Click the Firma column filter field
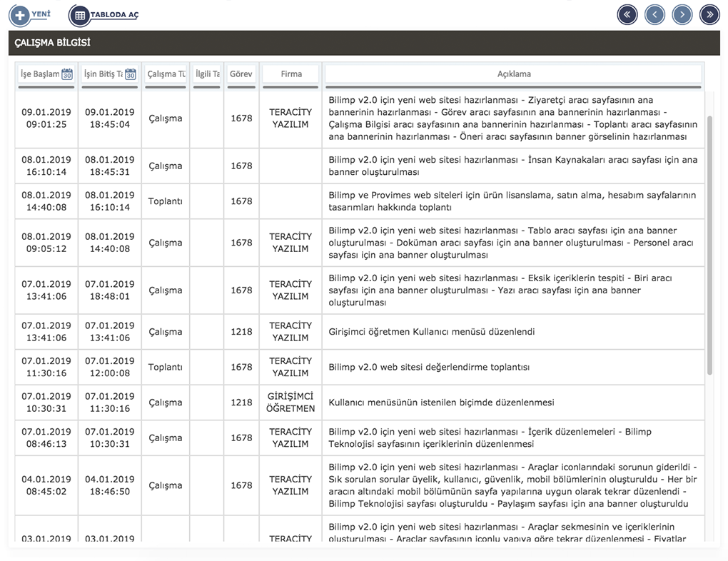Viewport: 728px width, 561px height. point(290,74)
